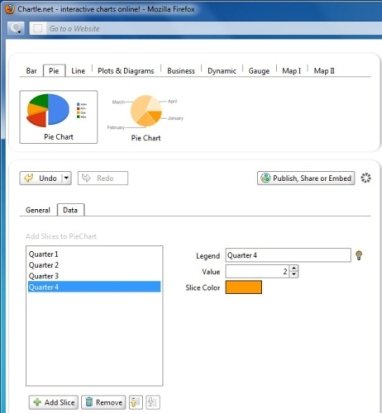Open the orange Slice Color swatch

pos(243,287)
